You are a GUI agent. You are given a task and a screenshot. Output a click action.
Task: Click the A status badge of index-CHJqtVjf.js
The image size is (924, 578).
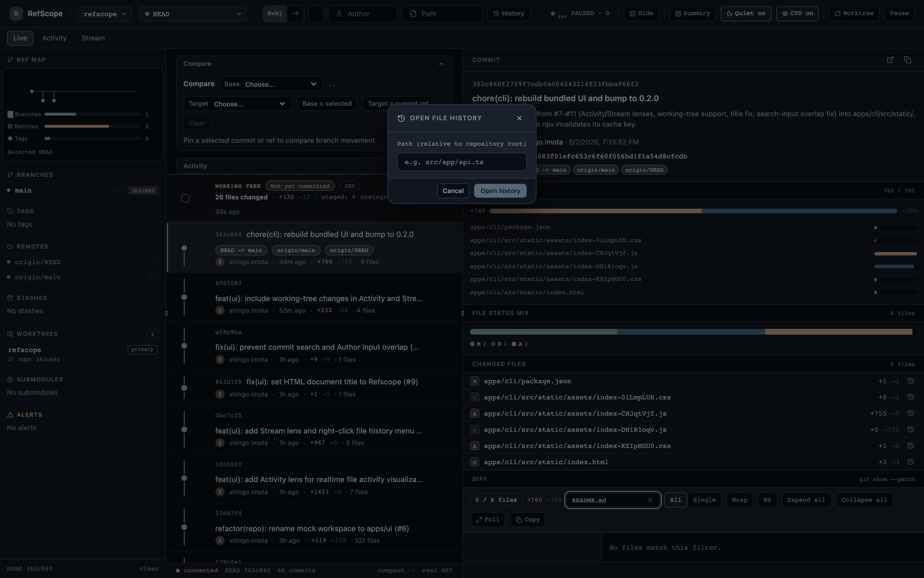[x=475, y=414]
